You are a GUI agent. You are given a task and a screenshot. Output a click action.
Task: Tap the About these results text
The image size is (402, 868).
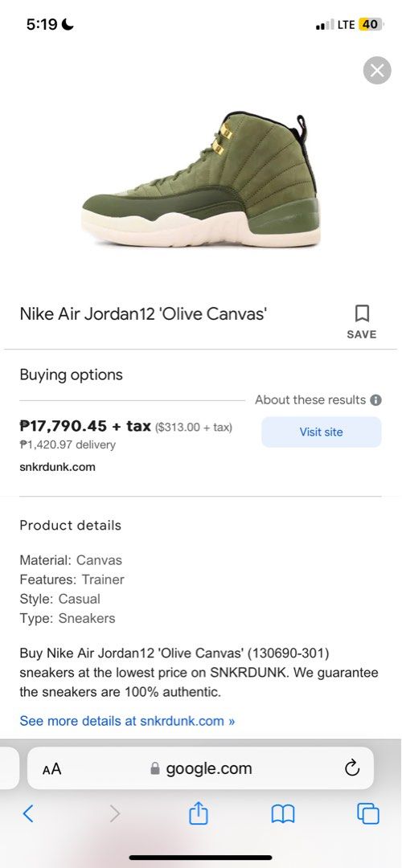pos(310,399)
